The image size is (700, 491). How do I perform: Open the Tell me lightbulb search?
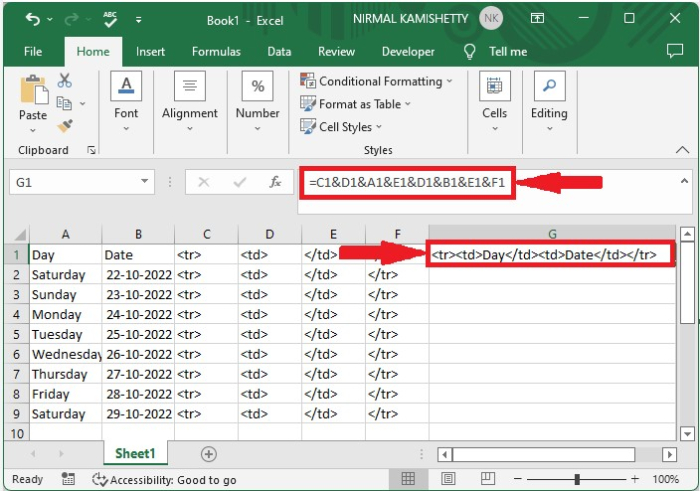click(x=469, y=52)
